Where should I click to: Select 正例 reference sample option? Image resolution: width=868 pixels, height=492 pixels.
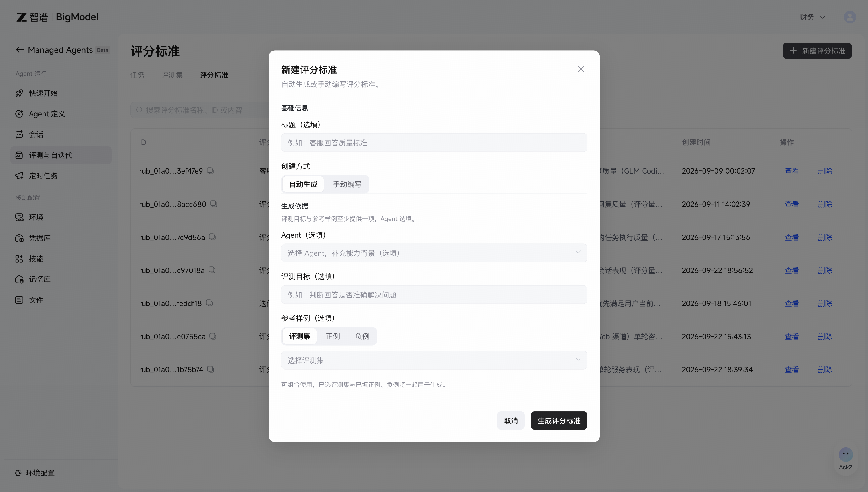[x=332, y=336]
